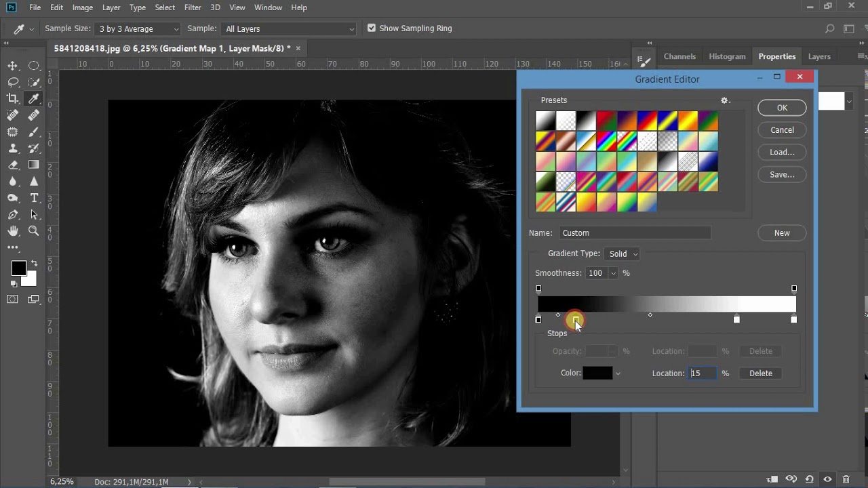Image resolution: width=868 pixels, height=488 pixels.
Task: Switch to the Histogram tab
Action: (727, 56)
